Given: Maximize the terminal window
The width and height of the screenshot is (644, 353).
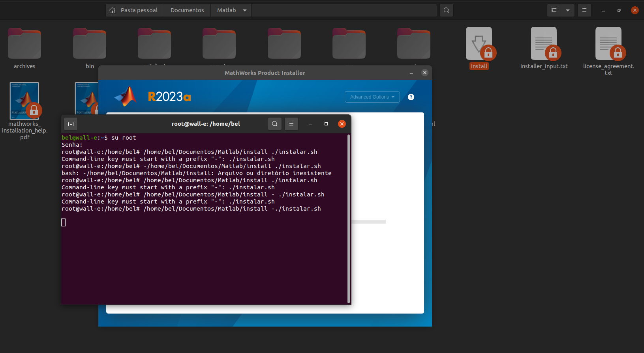Looking at the screenshot, I should pyautogui.click(x=326, y=124).
